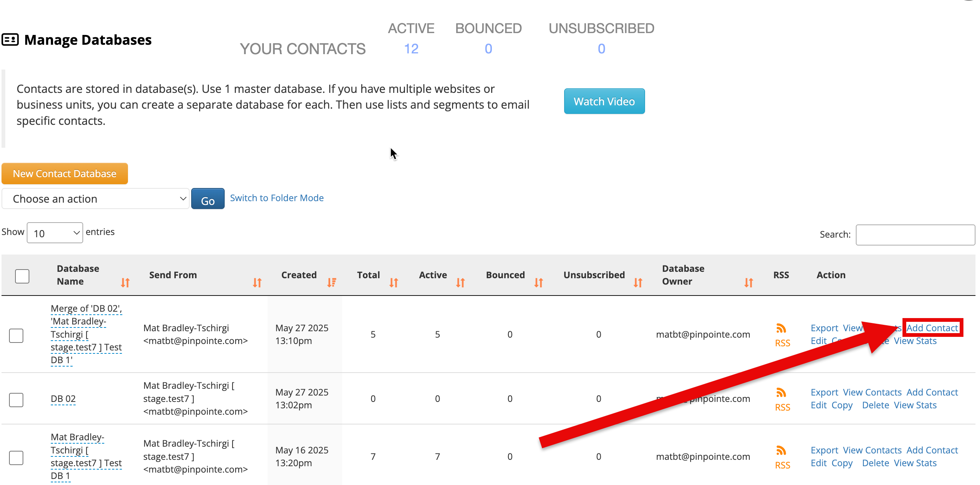Expand the Show entries count dropdown
Image resolution: width=980 pixels, height=485 pixels.
point(55,233)
